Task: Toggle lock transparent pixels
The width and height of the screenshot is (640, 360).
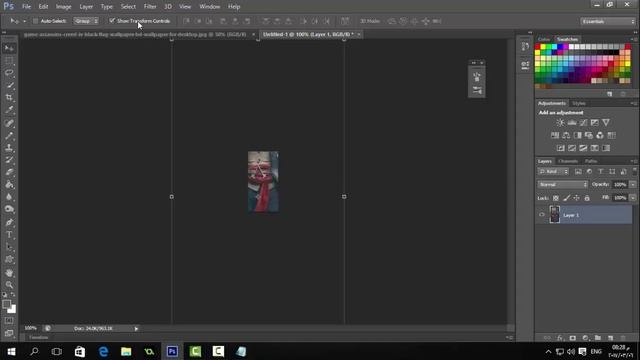Action: tap(556, 198)
